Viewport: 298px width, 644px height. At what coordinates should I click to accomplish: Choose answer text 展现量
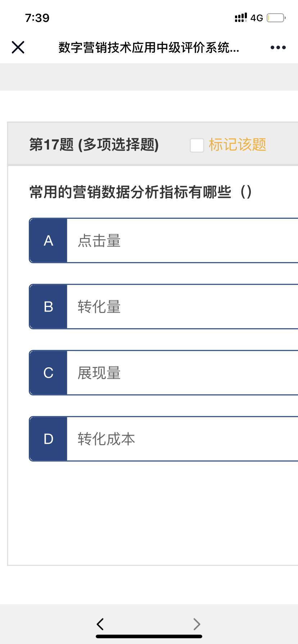tap(99, 373)
